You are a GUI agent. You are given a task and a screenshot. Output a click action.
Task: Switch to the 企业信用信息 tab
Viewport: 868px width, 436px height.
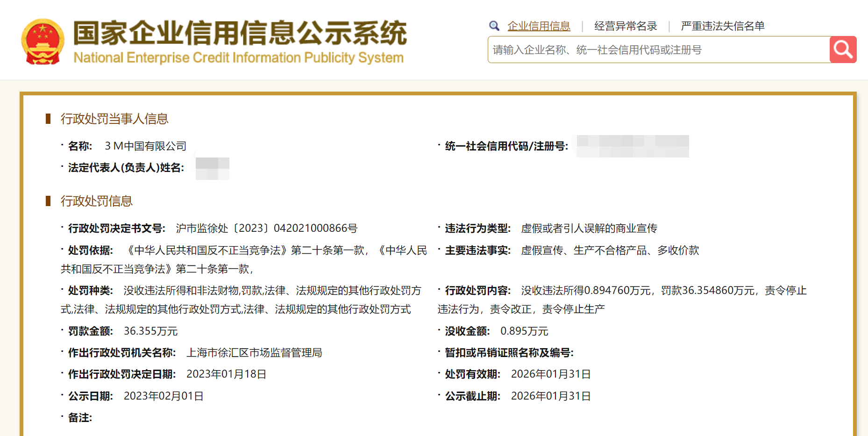539,26
